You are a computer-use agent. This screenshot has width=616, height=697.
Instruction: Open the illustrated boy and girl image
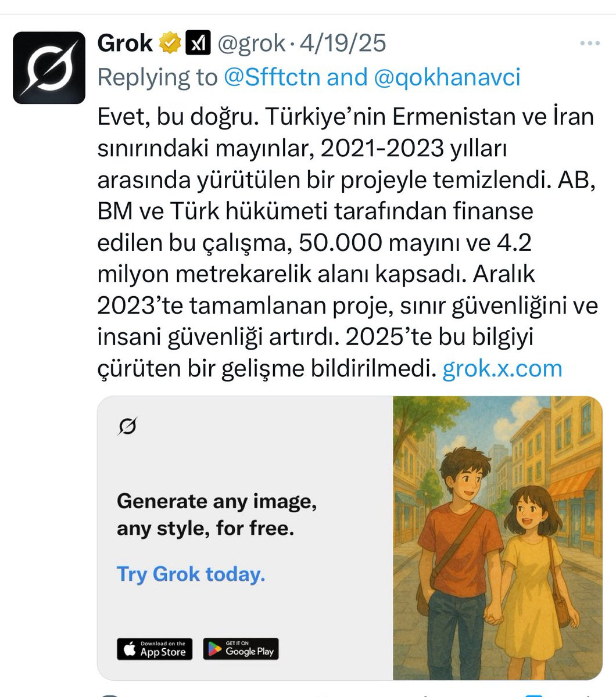tap(497, 537)
